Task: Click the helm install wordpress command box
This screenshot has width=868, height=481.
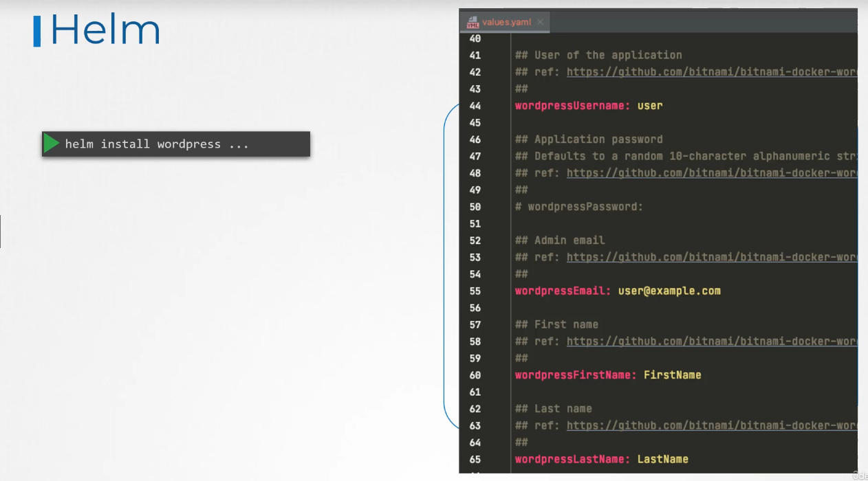Action: tap(176, 144)
